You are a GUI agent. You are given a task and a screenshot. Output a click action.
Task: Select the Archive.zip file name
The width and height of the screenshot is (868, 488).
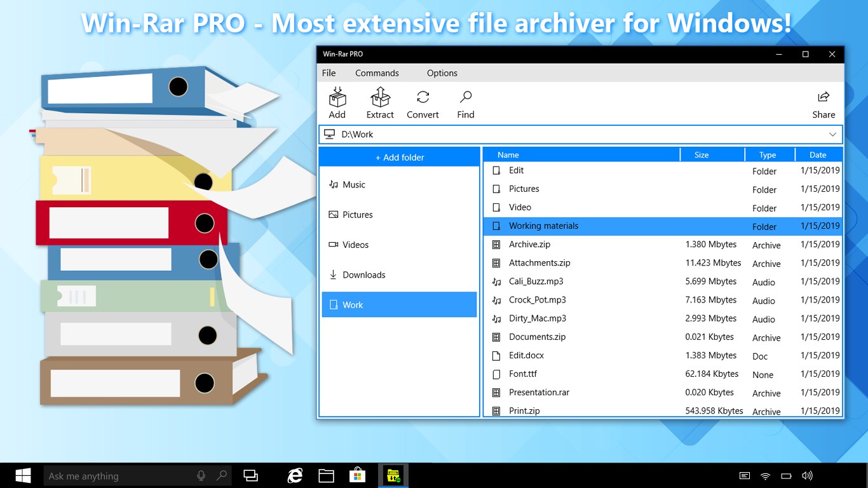pos(529,244)
